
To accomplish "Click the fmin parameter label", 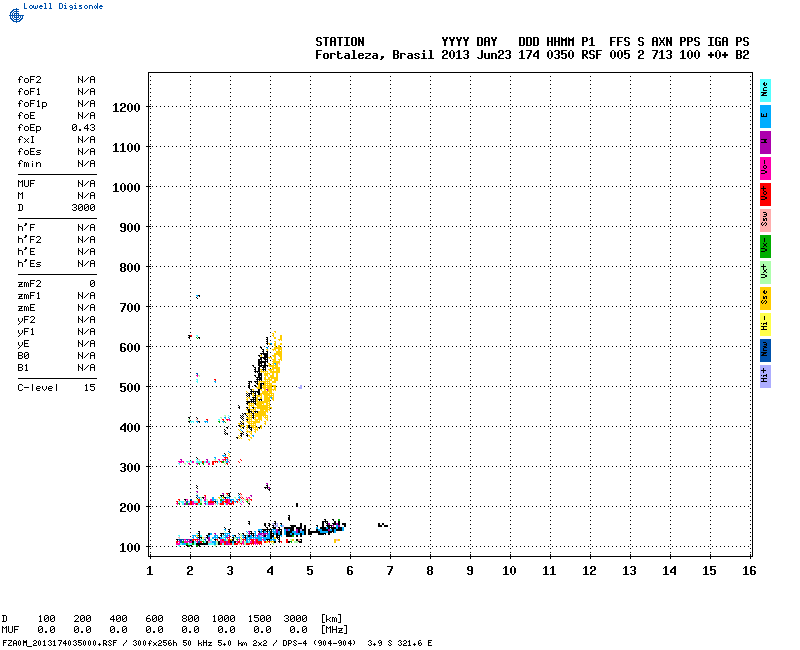I will click(30, 164).
